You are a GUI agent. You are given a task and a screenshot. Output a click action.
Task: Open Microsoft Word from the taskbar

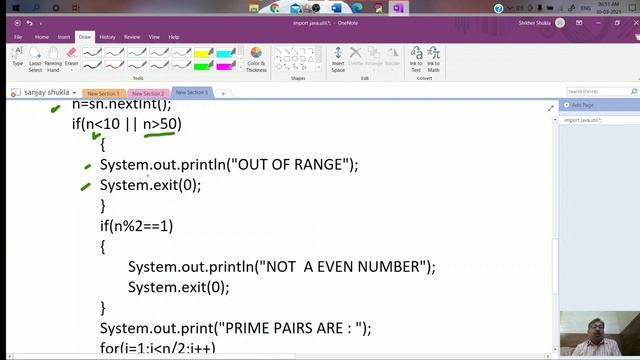coord(336,8)
